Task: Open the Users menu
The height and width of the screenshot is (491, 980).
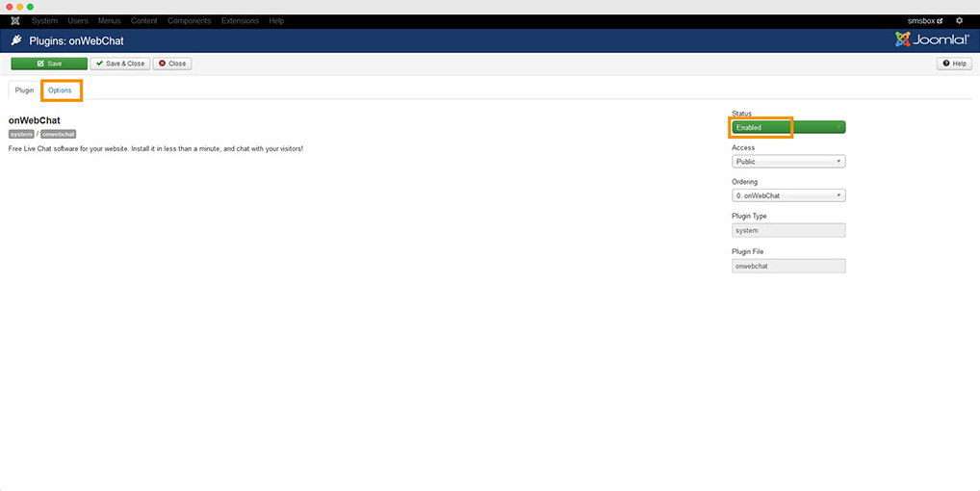Action: pos(78,20)
